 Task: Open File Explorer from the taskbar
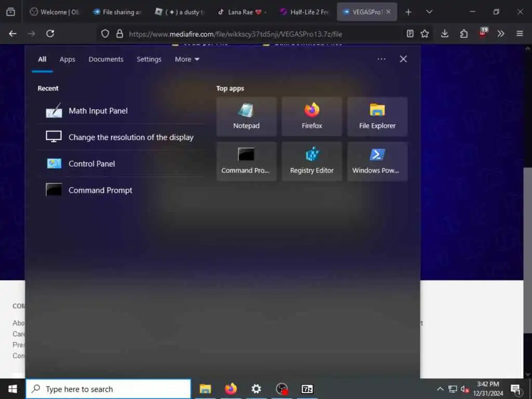point(205,389)
